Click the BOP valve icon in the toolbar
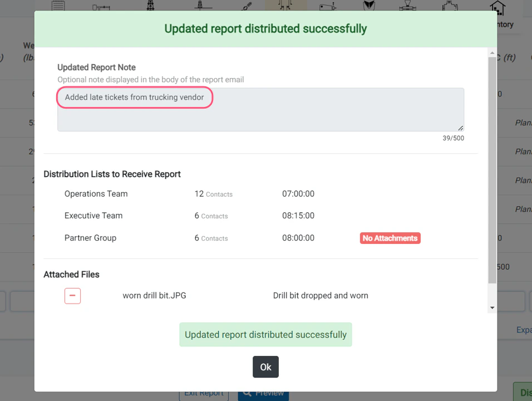 [407, 6]
